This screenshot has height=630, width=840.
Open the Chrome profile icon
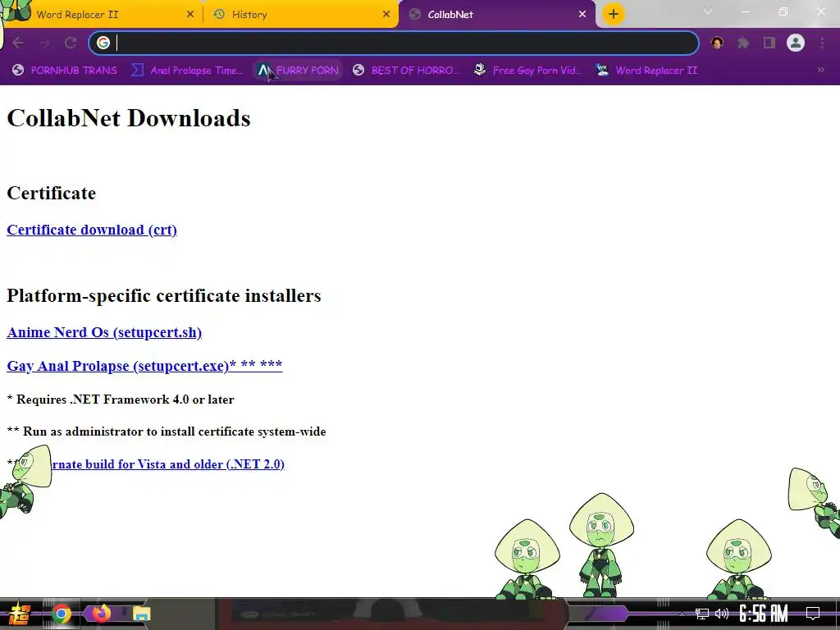click(x=796, y=43)
